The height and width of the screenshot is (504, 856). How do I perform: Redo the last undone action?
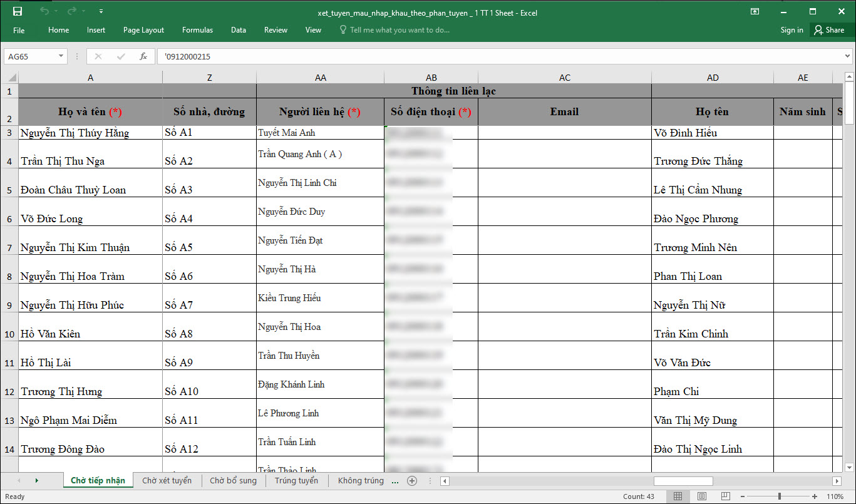pyautogui.click(x=71, y=12)
